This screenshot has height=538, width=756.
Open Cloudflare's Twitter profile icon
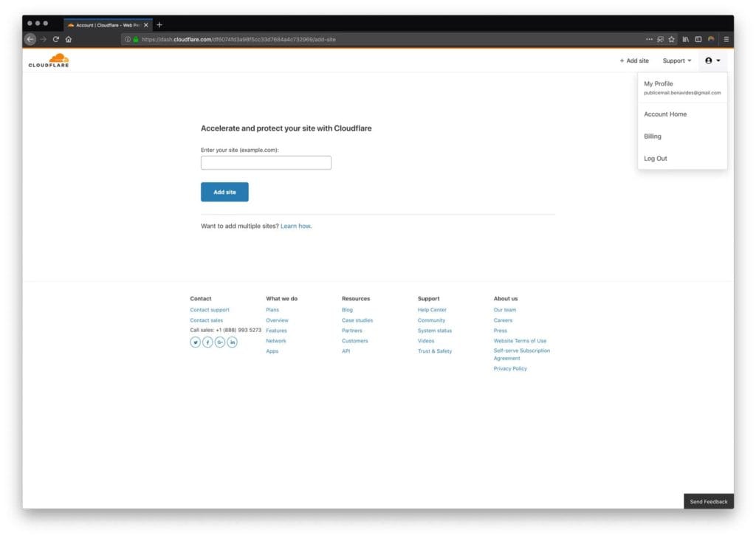[195, 342]
